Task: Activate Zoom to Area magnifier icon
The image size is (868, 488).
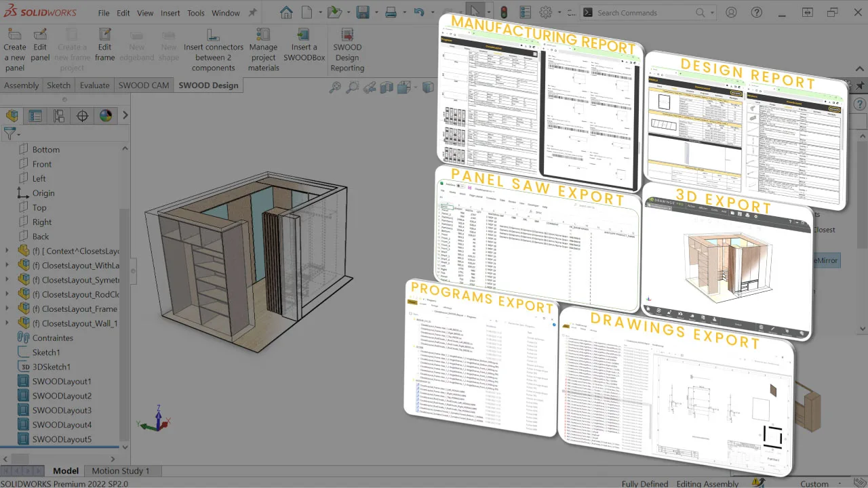Action: (353, 87)
